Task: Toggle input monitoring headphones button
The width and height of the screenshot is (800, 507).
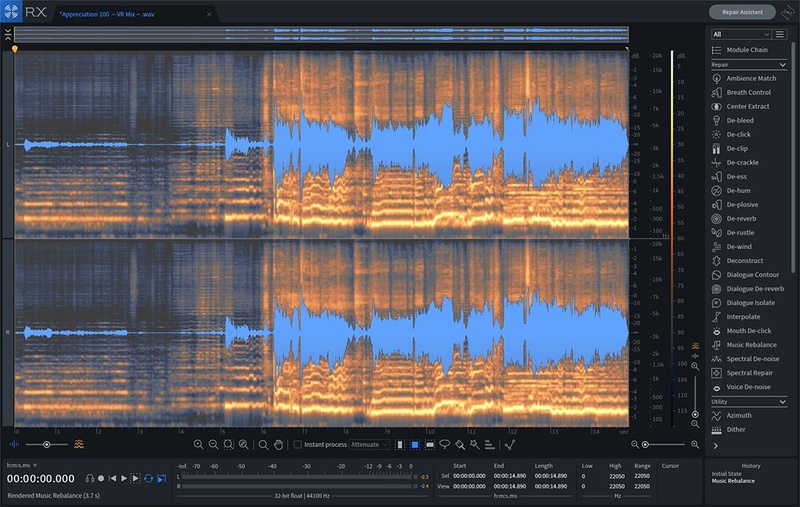Action: [x=90, y=478]
